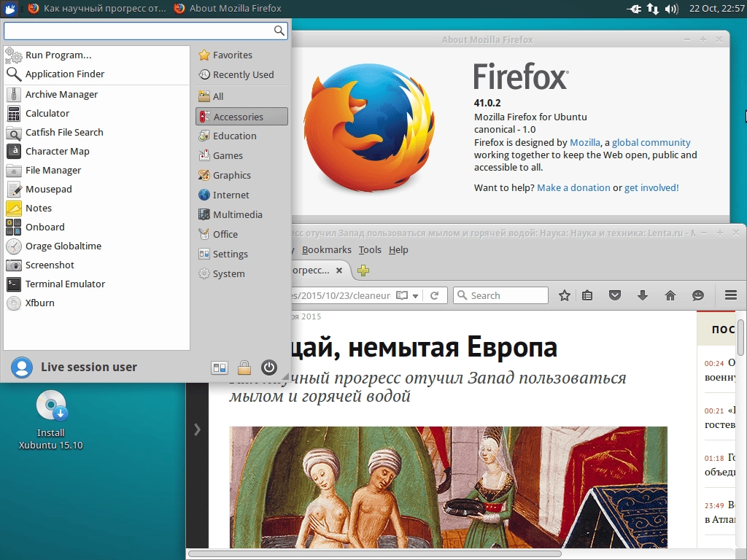Viewport: 747px width, 560px height.
Task: Open Mousepad text editor
Action: click(97, 189)
